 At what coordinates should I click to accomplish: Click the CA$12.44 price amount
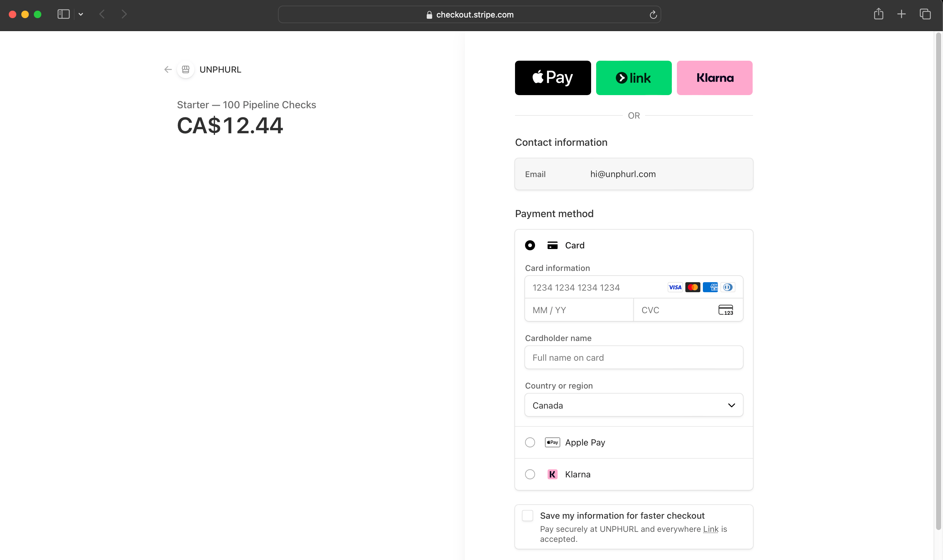coord(230,125)
